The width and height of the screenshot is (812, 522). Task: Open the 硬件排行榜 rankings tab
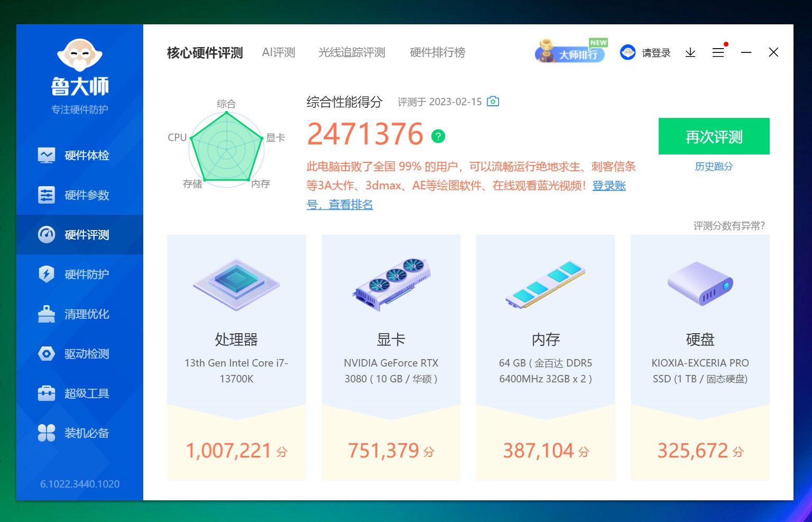coord(437,52)
